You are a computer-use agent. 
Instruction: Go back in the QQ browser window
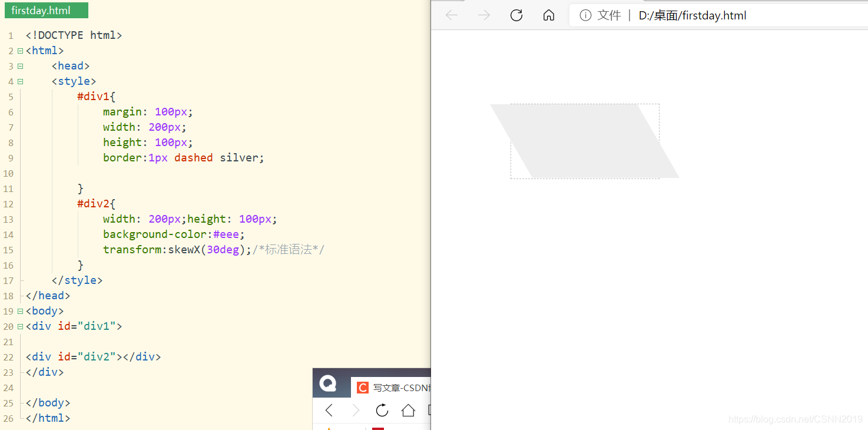329,411
